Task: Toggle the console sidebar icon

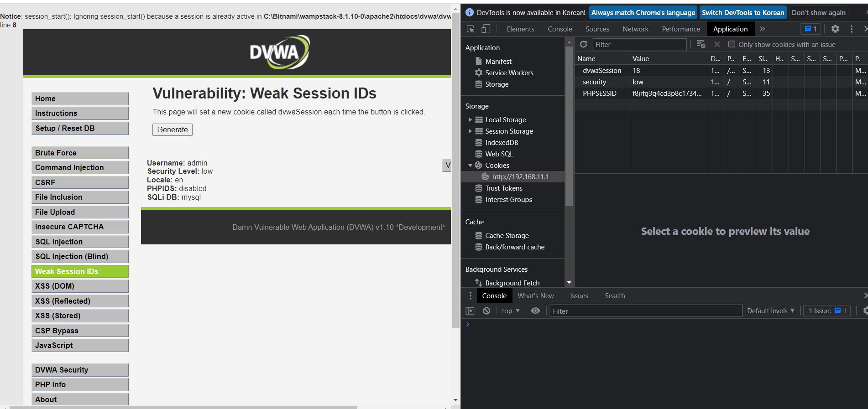Action: pyautogui.click(x=470, y=311)
